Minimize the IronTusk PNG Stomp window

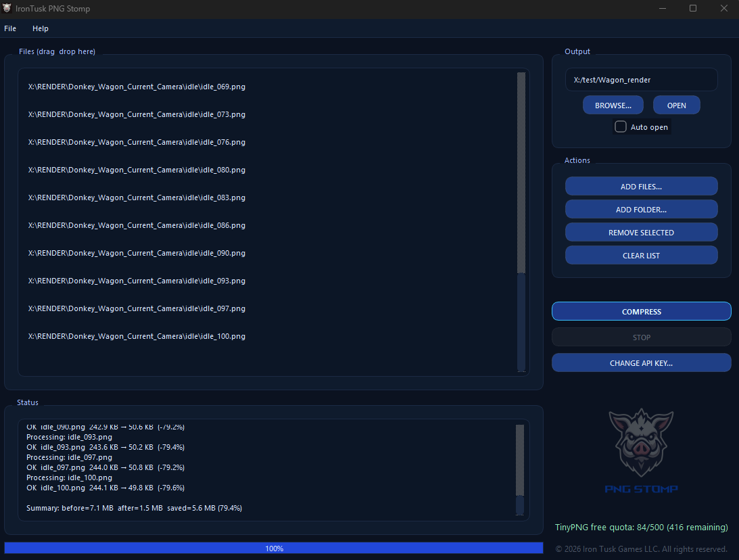tap(662, 9)
